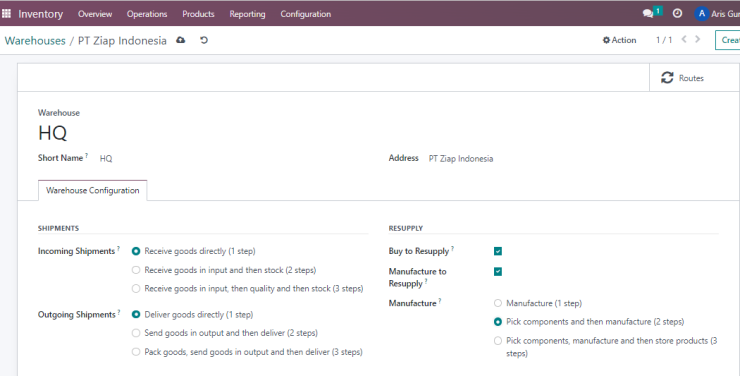Click the Routes refresh icon

[667, 78]
